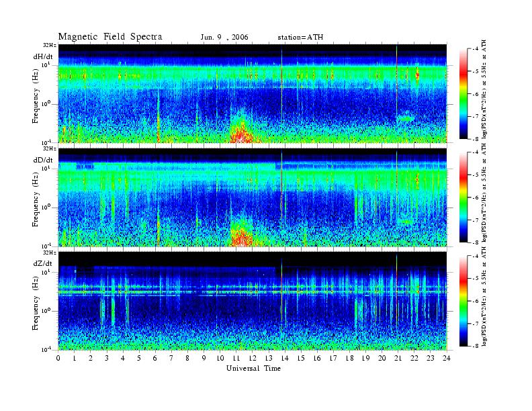The image size is (532, 411).
Task: Click hour 22 on the Universal Time axis
Action: coord(414,358)
